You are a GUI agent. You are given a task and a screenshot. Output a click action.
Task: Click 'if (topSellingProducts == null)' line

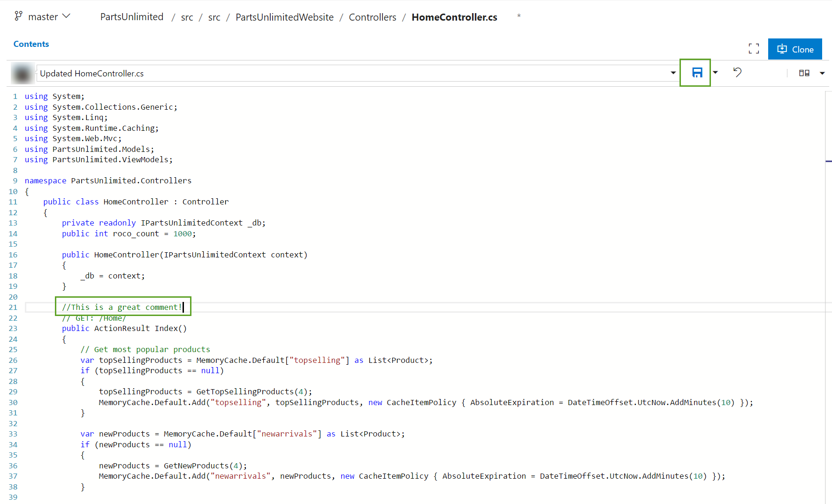click(152, 370)
